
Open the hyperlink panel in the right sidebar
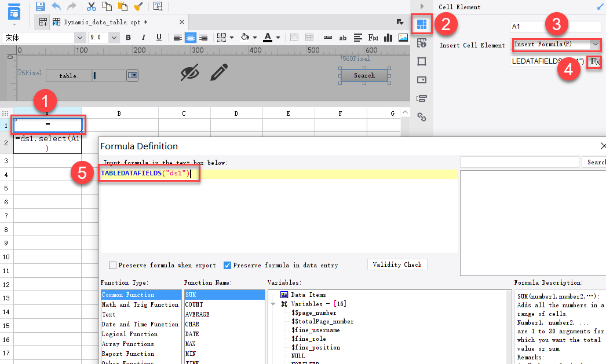point(422,117)
